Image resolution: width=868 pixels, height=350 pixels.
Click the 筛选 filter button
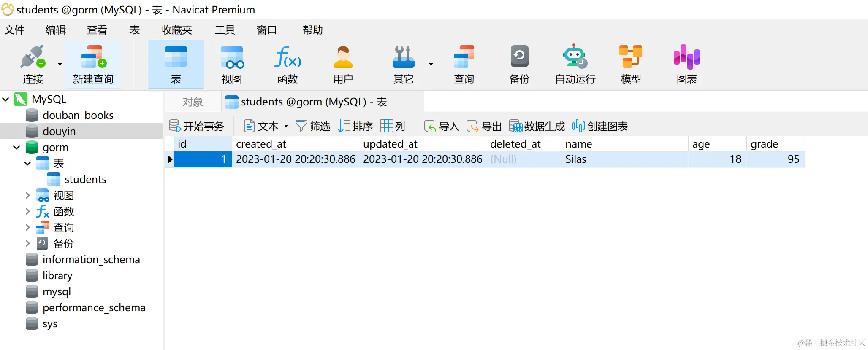pyautogui.click(x=312, y=126)
